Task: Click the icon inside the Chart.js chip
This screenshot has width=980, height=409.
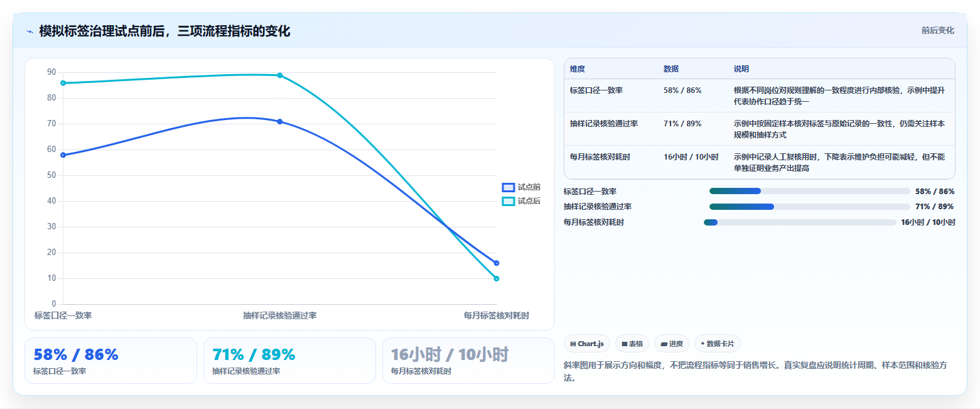Action: tap(573, 344)
